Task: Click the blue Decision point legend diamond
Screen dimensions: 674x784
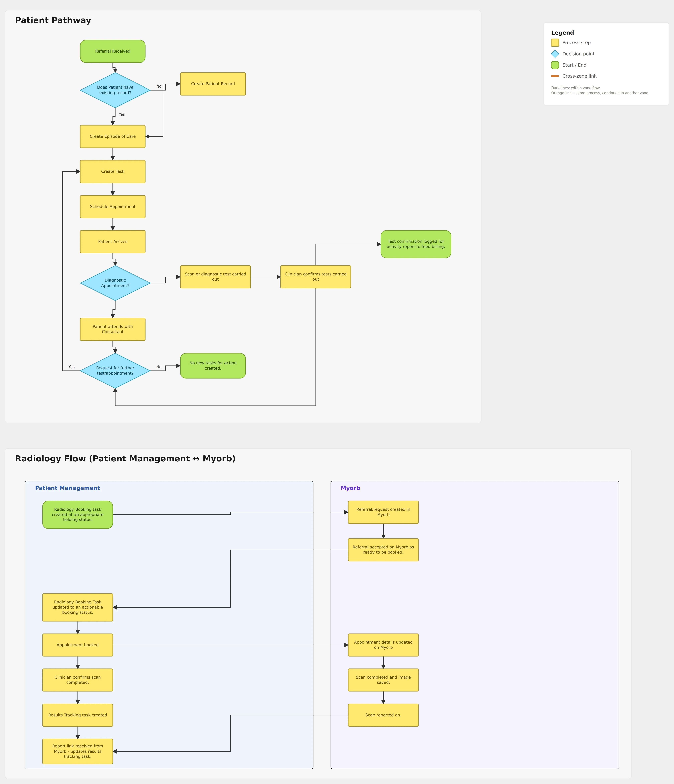Action: [x=555, y=54]
